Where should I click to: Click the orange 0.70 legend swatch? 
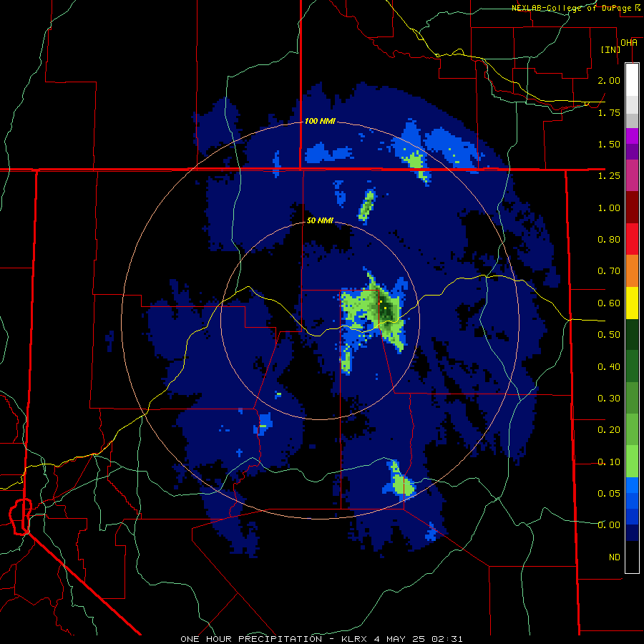[x=632, y=270]
